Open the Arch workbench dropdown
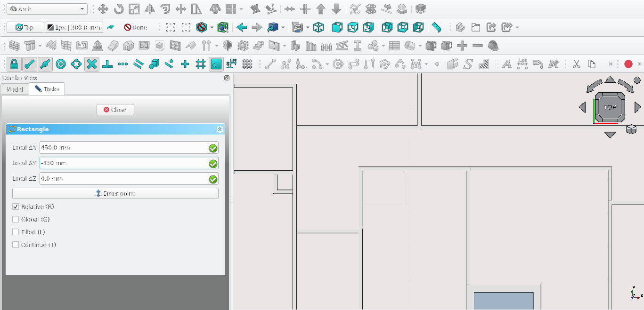 coord(47,9)
